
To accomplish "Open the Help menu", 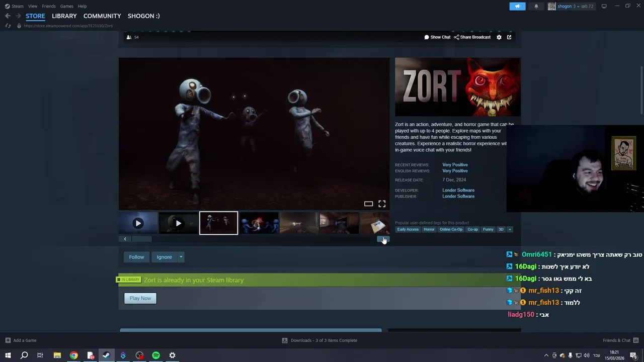I will [82, 6].
